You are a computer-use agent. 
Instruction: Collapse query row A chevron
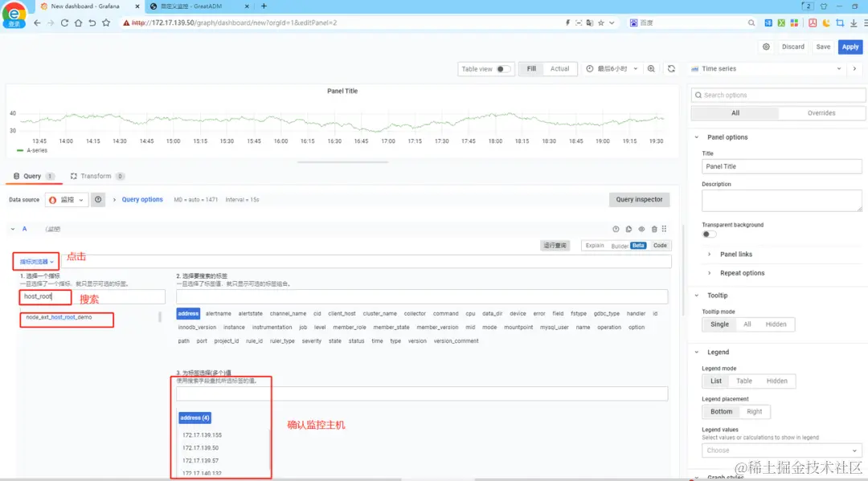(13, 229)
